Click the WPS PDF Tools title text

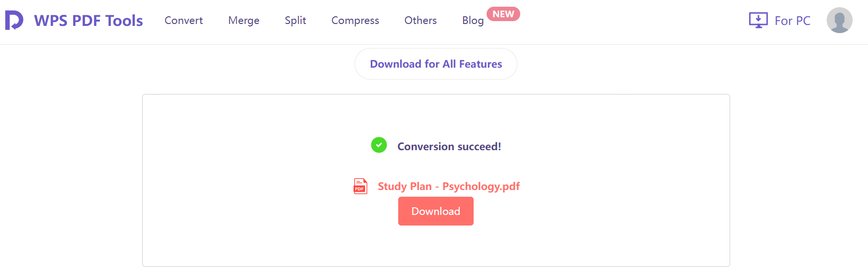88,21
